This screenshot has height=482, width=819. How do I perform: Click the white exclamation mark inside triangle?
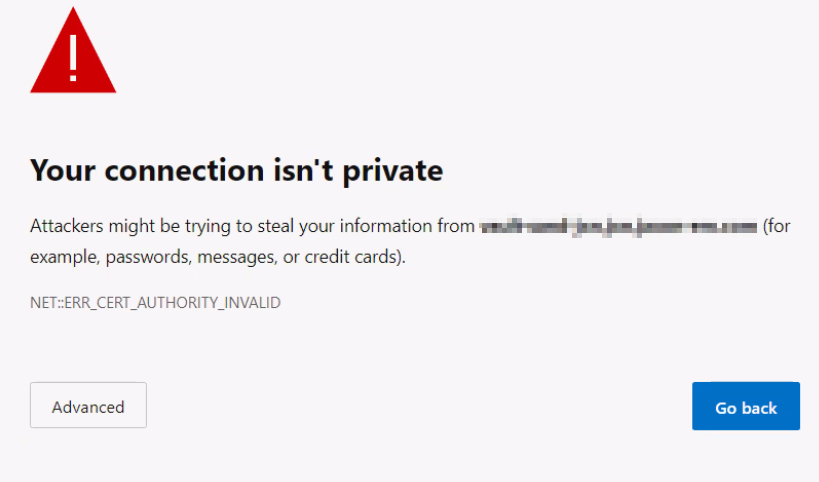(x=73, y=57)
